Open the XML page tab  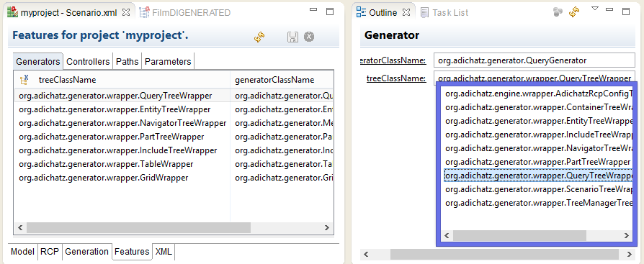click(164, 251)
